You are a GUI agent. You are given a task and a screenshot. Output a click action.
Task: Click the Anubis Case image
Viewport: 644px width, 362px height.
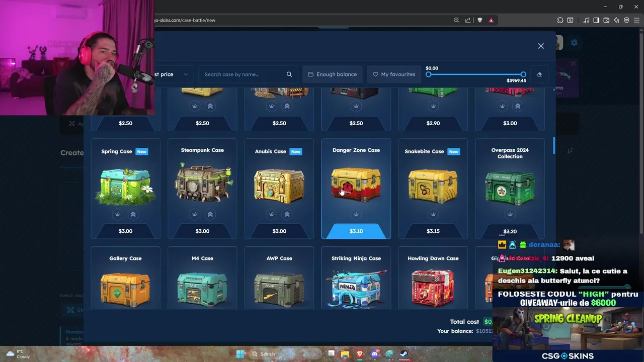click(x=279, y=186)
